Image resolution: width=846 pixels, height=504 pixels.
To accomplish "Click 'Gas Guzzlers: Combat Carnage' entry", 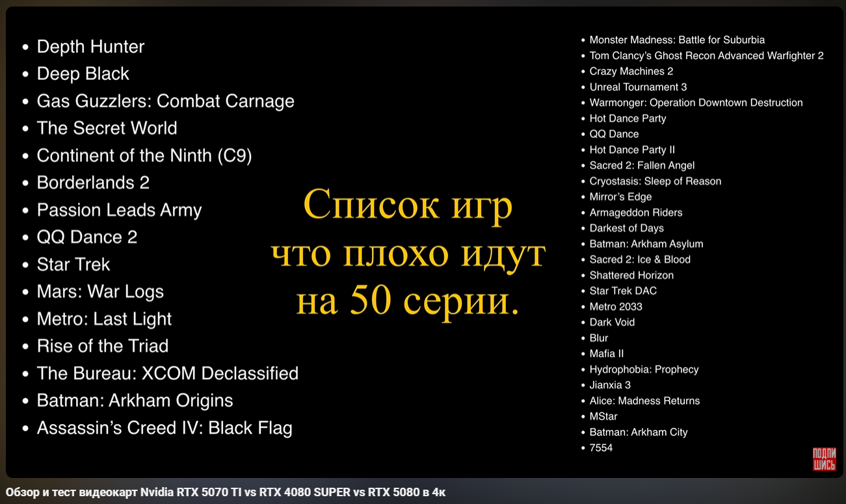I will (166, 101).
